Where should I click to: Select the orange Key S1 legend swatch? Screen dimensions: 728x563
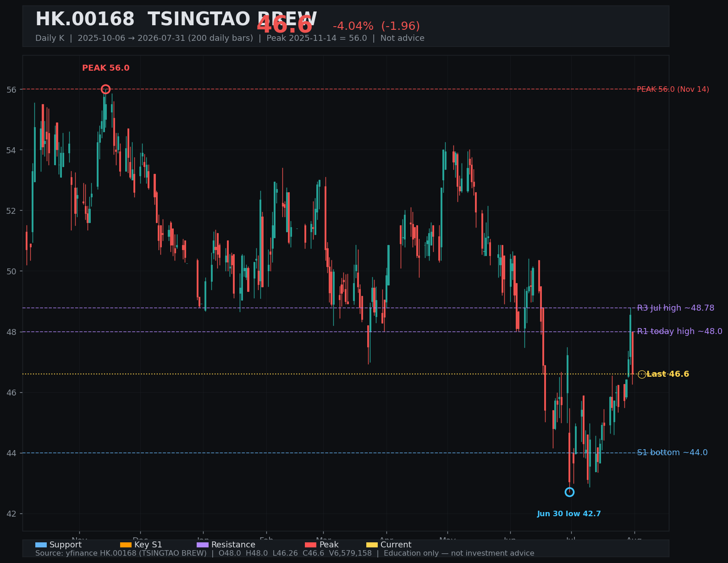coord(126,545)
